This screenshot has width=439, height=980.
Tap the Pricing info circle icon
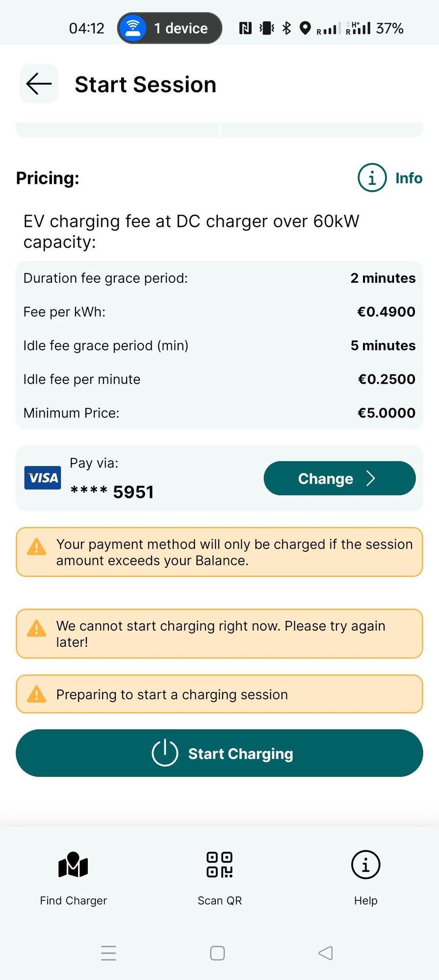click(x=372, y=177)
